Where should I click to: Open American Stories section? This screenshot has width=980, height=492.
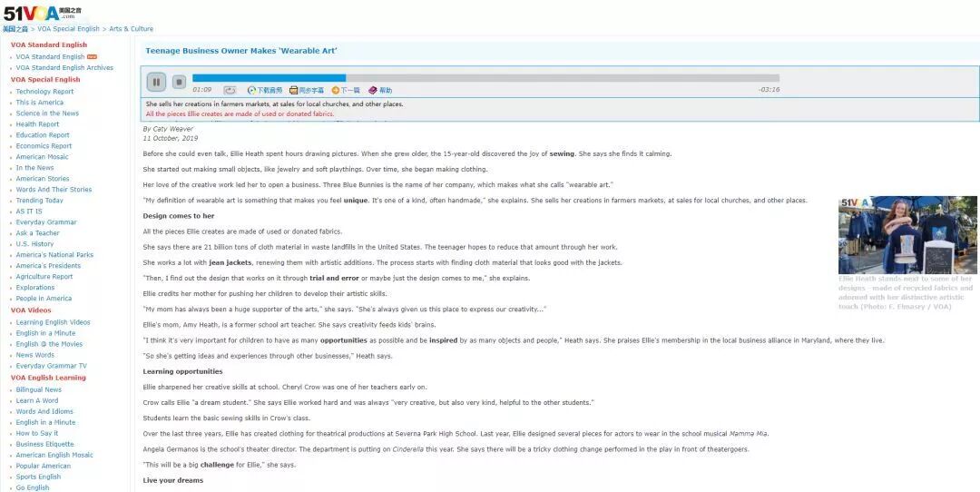(x=44, y=179)
